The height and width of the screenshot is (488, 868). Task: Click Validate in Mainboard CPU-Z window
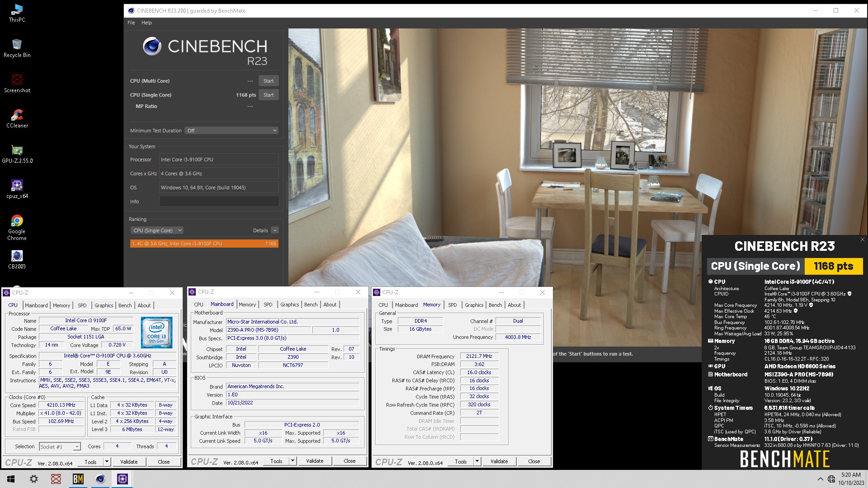(x=315, y=461)
